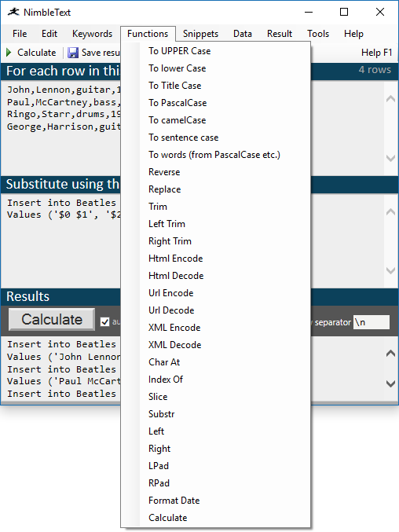Open Help F1 link in toolbar
The height and width of the screenshot is (532, 399).
377,53
